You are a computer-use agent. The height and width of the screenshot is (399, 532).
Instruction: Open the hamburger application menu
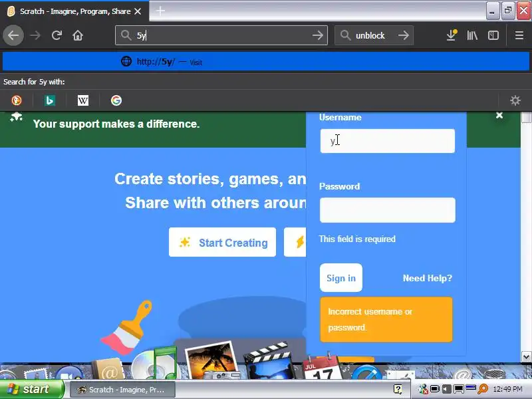point(519,35)
